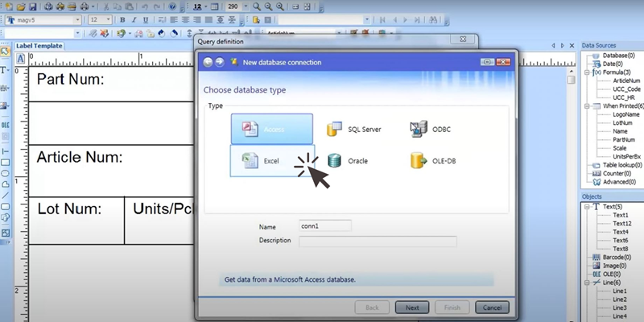
Task: Select the Rectangle drawing tool
Action: (x=6, y=163)
